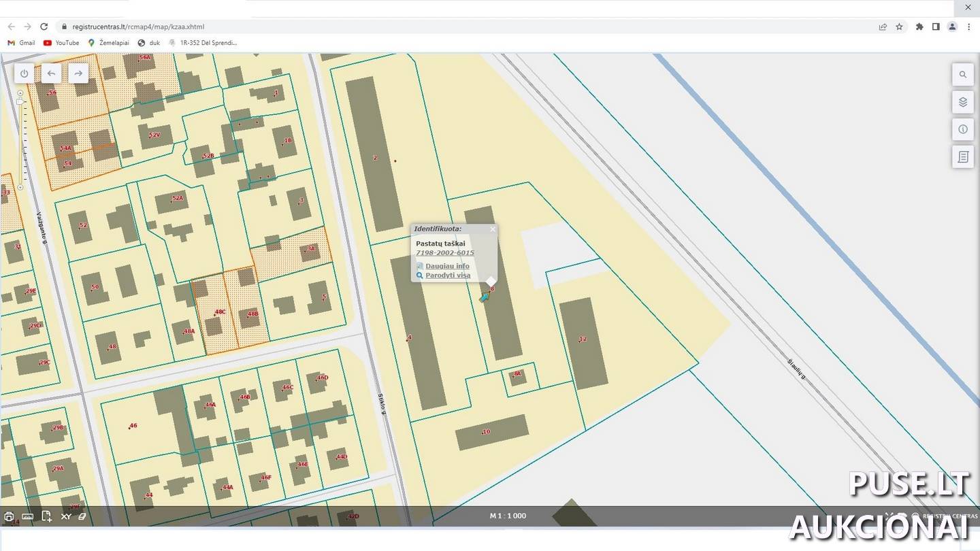
Task: Select the eraser clear tool
Action: [x=82, y=516]
